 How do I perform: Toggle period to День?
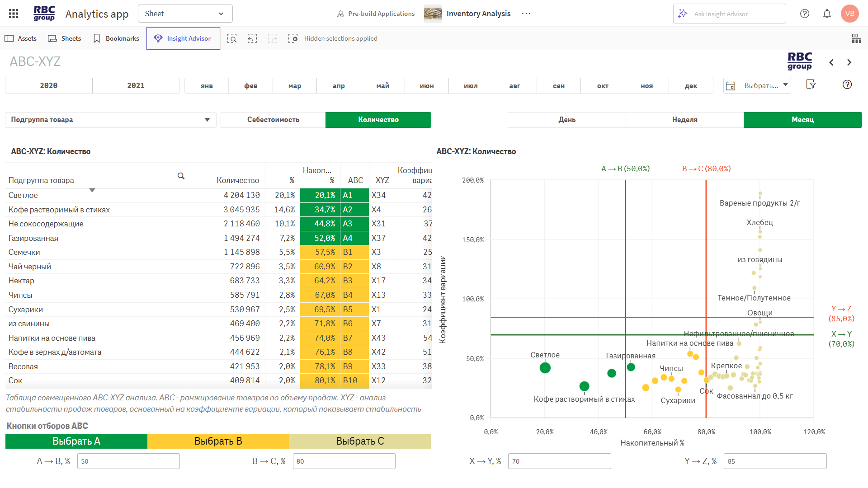[x=566, y=120]
